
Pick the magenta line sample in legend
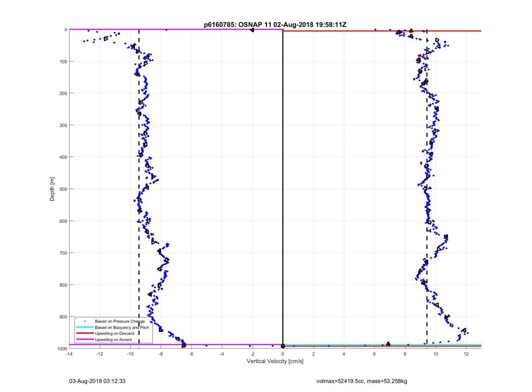85,339
